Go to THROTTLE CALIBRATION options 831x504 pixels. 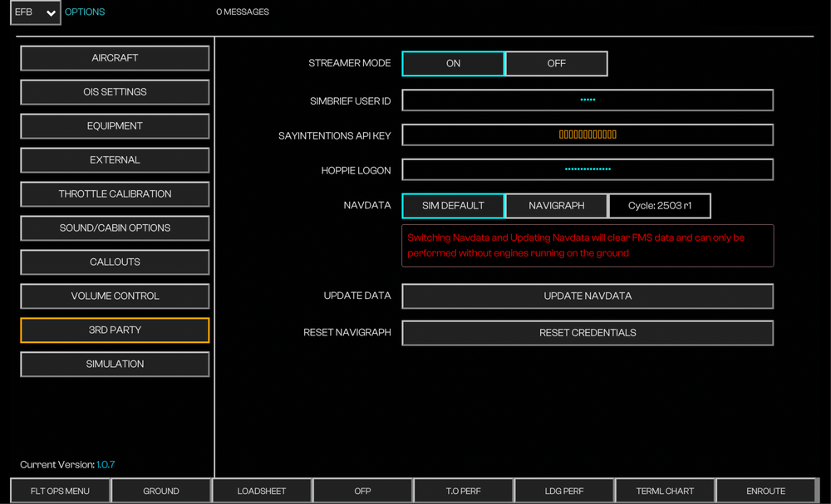pyautogui.click(x=115, y=194)
